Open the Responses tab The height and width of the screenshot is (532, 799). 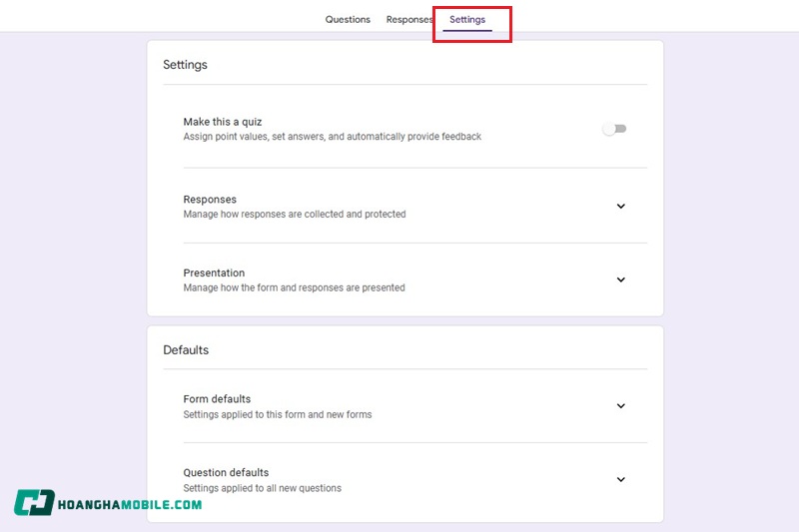pos(409,20)
